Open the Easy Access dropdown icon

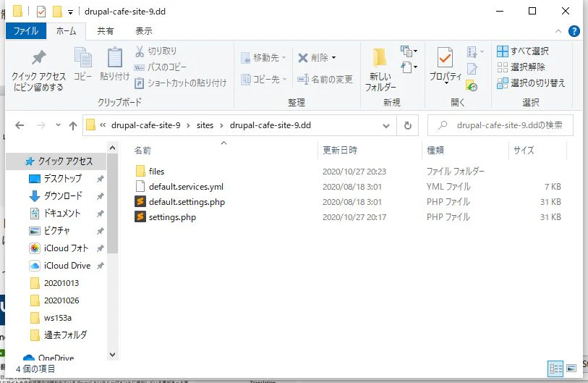(409, 67)
